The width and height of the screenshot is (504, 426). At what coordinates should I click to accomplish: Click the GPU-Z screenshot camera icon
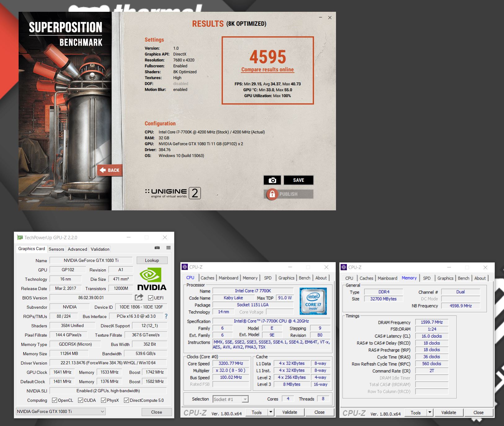[x=157, y=248]
